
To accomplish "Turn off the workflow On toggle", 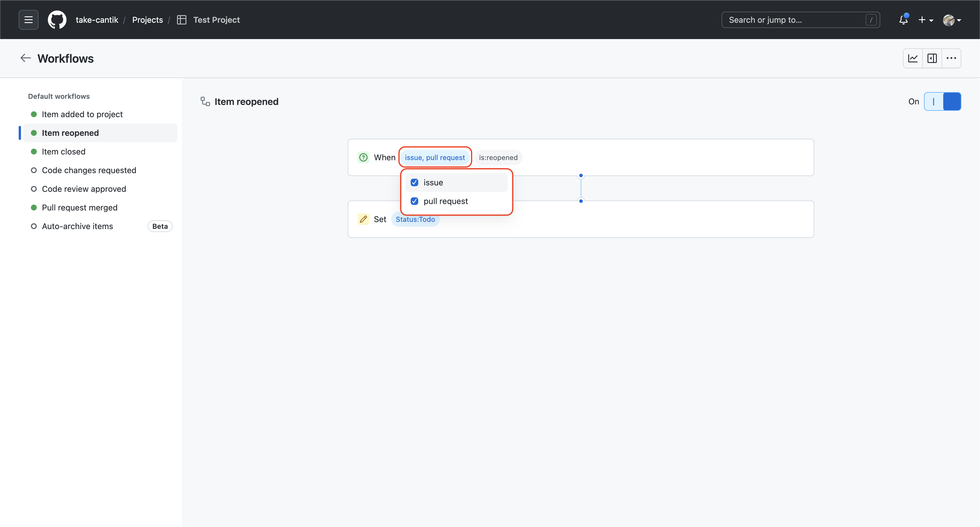I will coord(942,101).
